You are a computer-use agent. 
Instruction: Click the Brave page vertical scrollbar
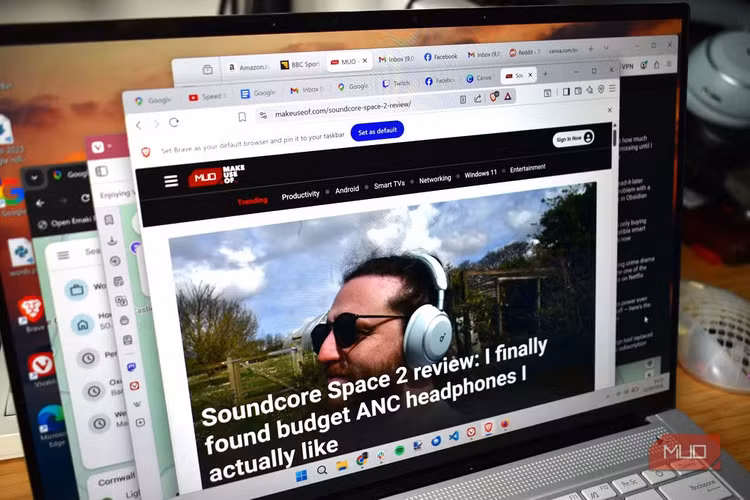[615, 137]
